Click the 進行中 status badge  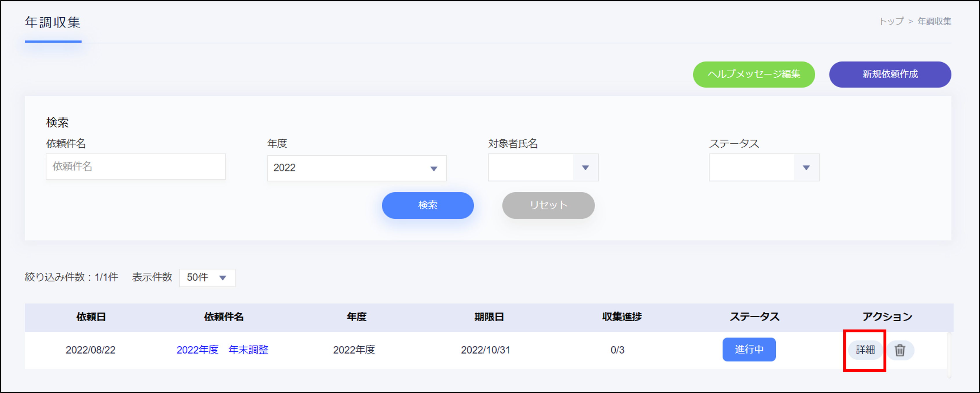click(749, 349)
